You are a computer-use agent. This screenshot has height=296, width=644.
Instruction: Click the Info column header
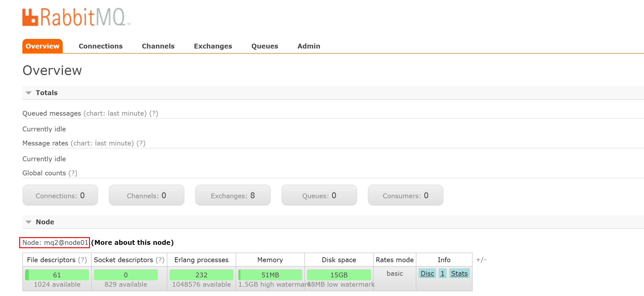(444, 260)
